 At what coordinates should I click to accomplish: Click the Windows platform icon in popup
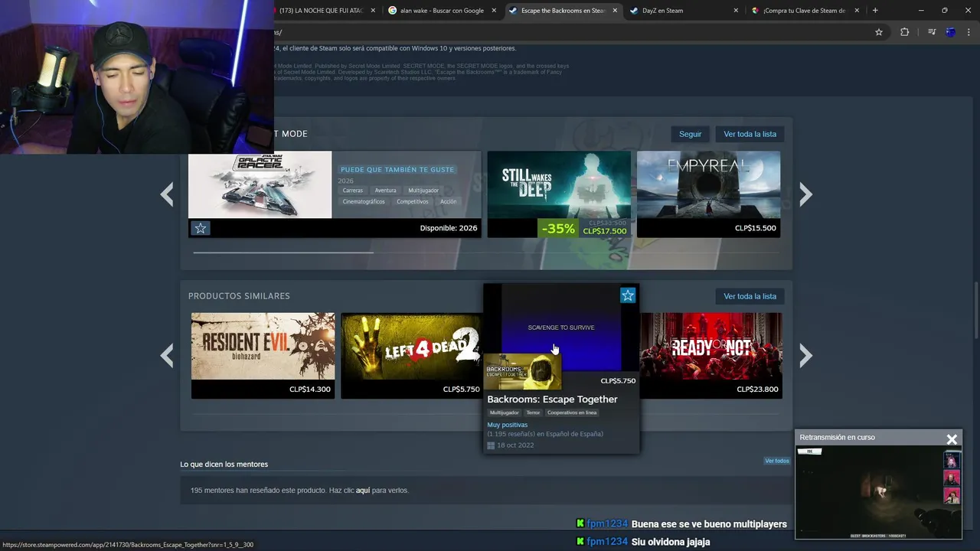[x=491, y=445]
